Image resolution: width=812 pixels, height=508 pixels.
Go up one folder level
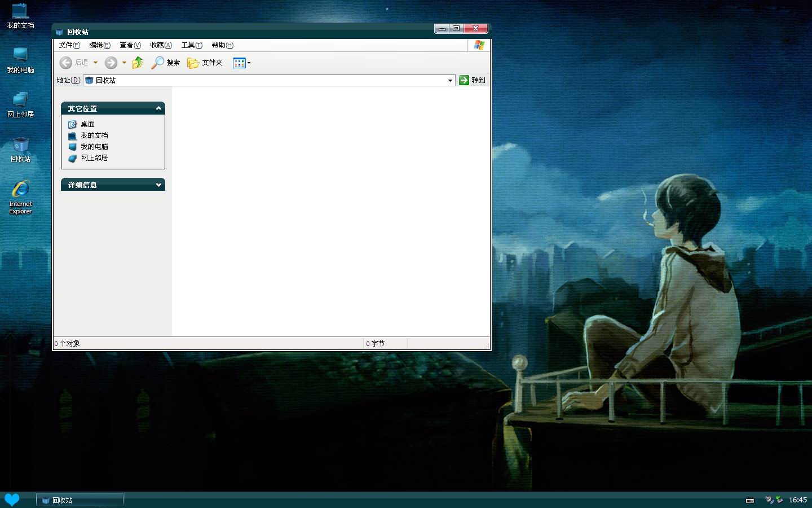coord(138,63)
